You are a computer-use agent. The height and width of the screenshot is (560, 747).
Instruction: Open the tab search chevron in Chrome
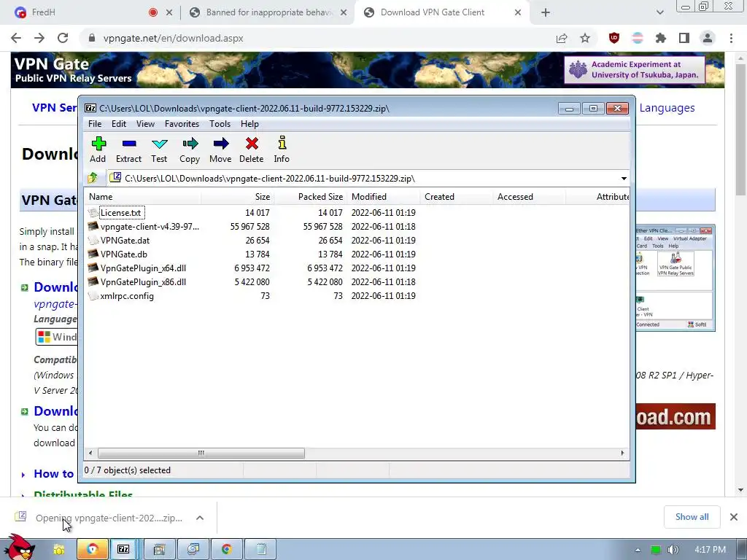coord(659,13)
